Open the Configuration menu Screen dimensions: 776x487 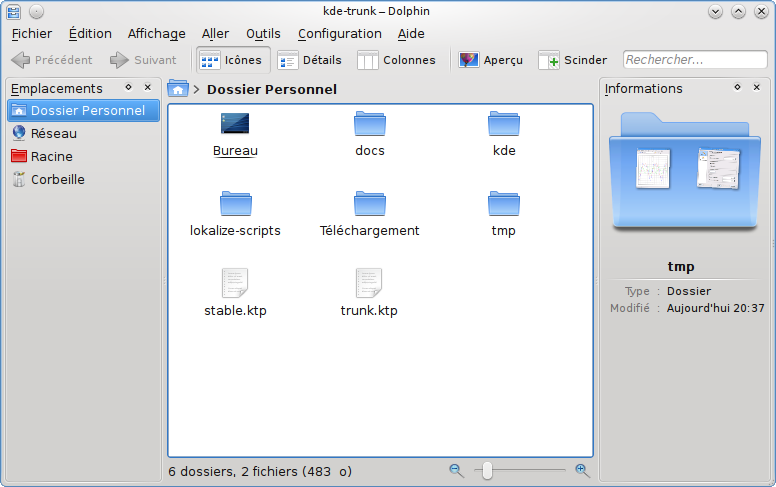pyautogui.click(x=339, y=33)
